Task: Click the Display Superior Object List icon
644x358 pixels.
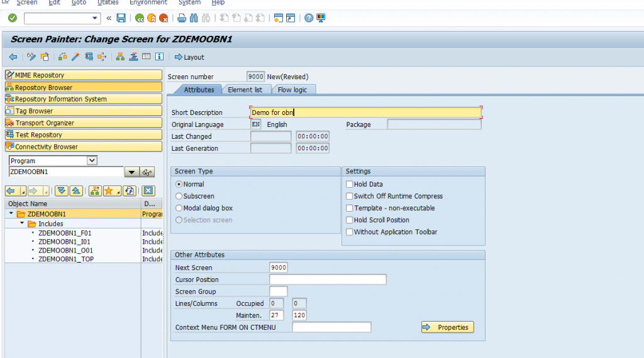Action: tap(95, 191)
